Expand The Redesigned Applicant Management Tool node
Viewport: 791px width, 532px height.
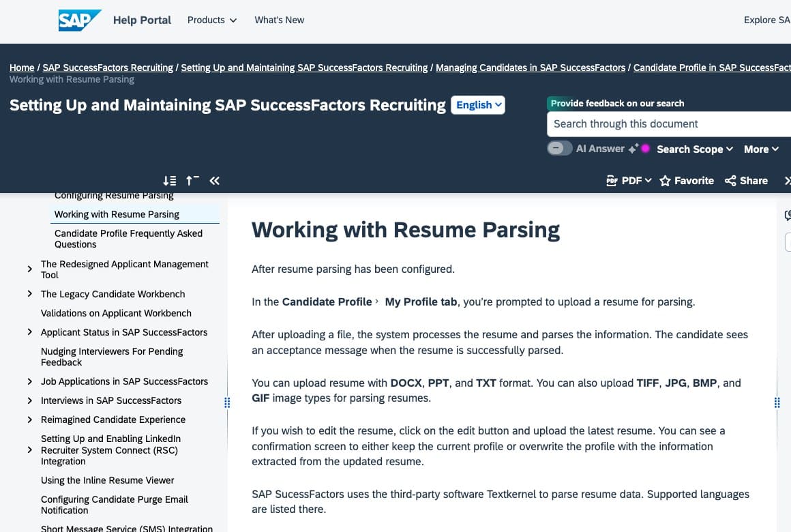30,269
